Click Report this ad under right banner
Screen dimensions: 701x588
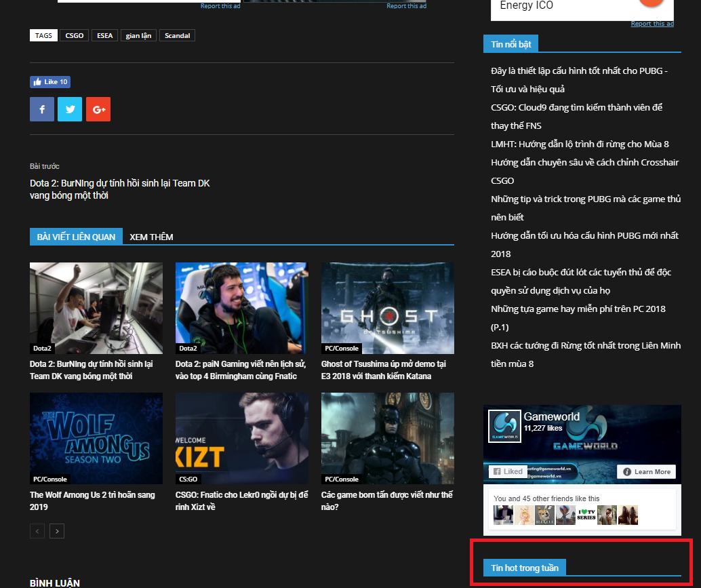tap(406, 6)
